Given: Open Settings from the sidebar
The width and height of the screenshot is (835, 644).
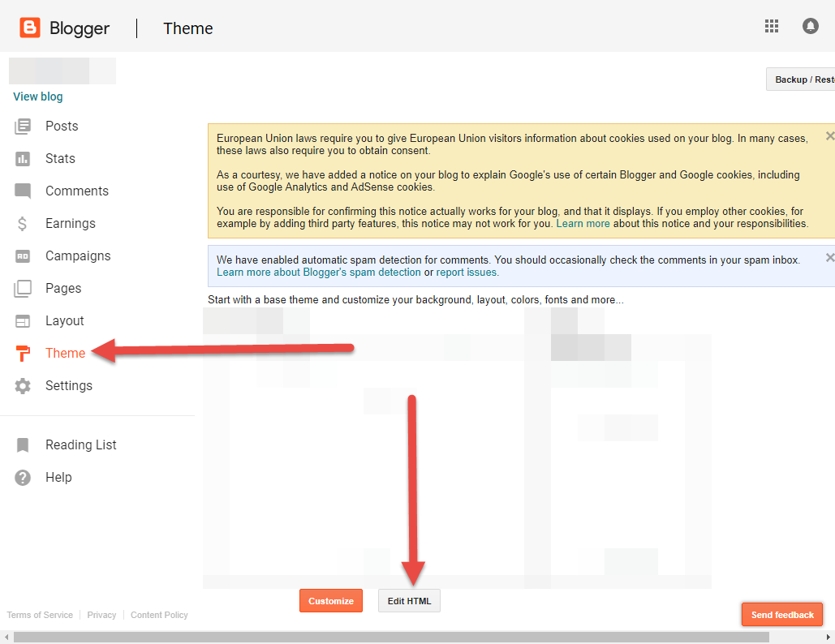Looking at the screenshot, I should point(69,386).
